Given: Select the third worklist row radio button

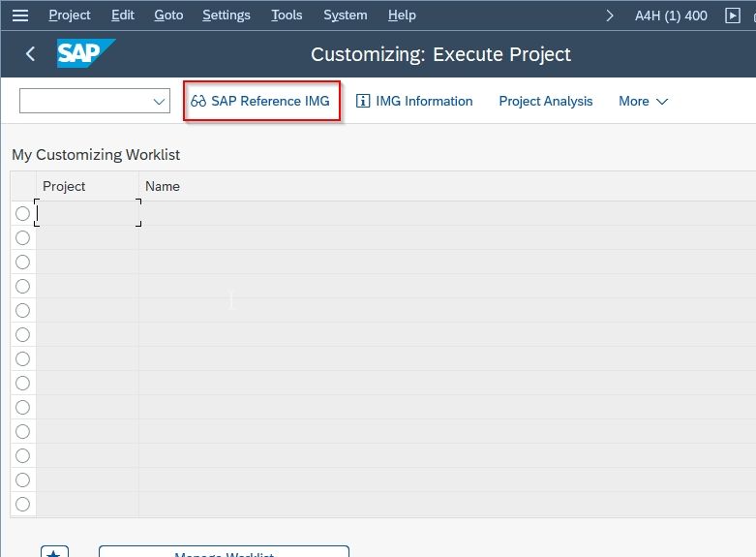Looking at the screenshot, I should click(22, 262).
